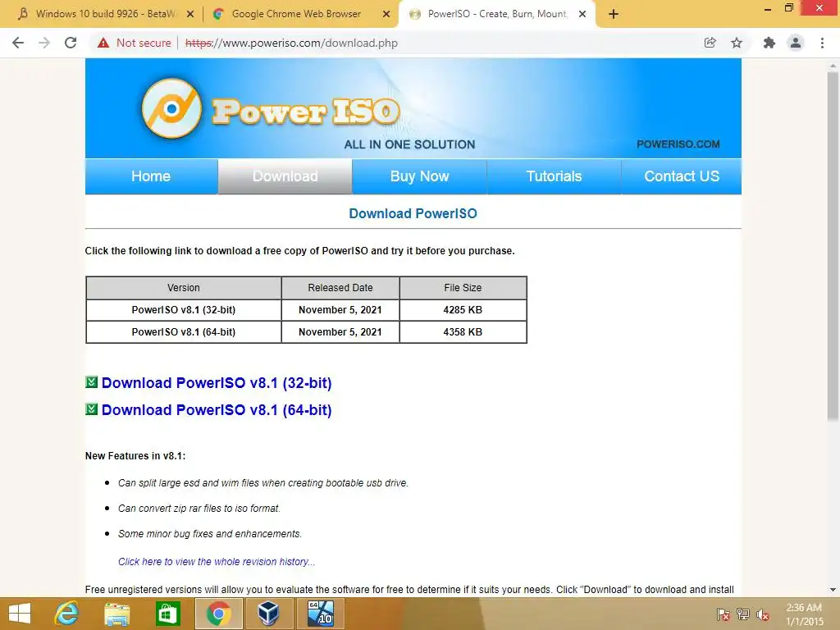Click the muted volume tray icon
This screenshot has height=630, width=840.
[762, 614]
